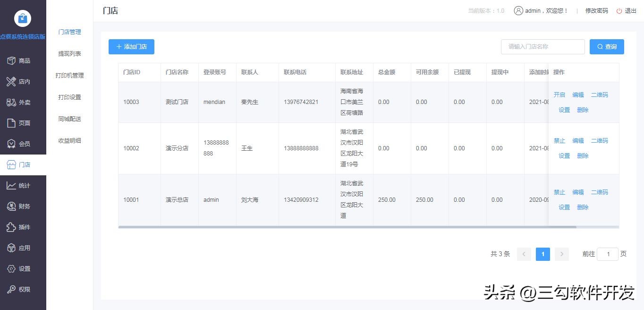Click 开启 for store 10003

click(x=559, y=95)
